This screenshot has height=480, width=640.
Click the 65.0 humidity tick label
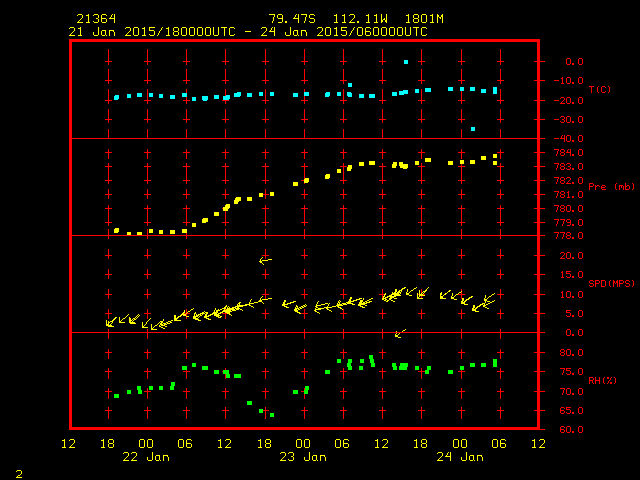pyautogui.click(x=571, y=411)
